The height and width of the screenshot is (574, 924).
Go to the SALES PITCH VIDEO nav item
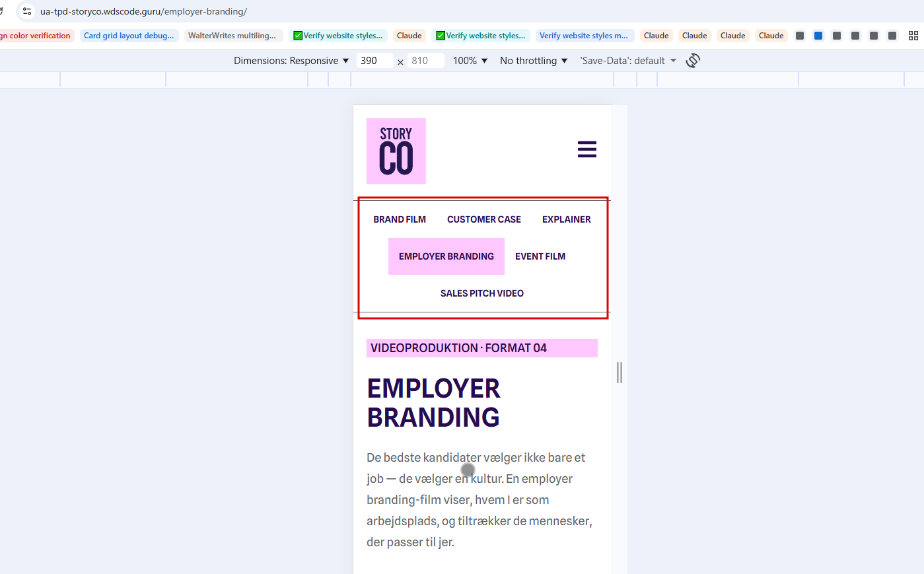[x=482, y=293]
